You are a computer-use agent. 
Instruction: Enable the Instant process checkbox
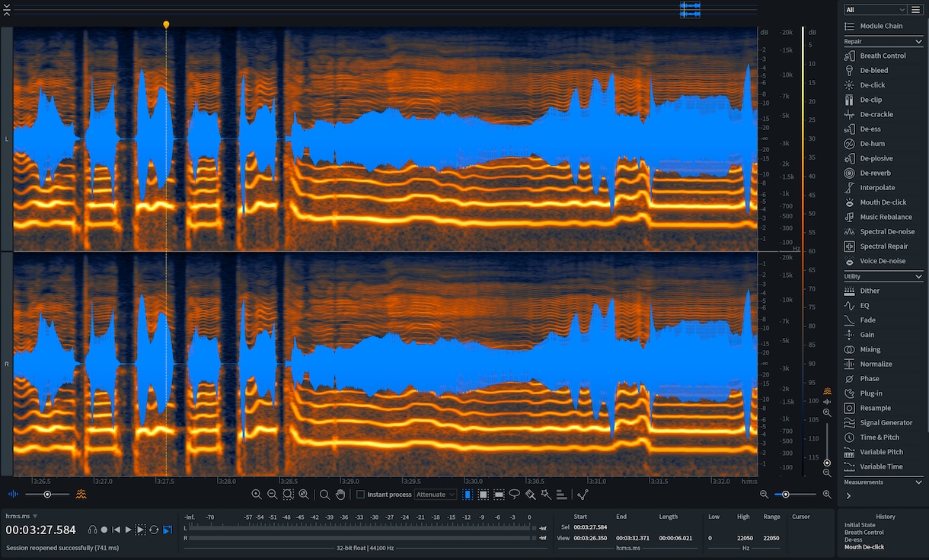[360, 495]
